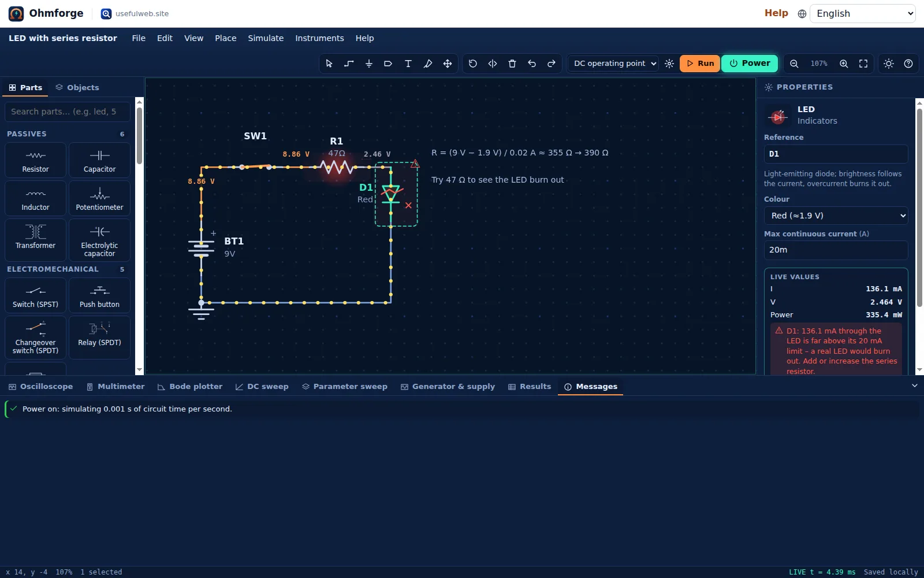Open the Simulate menu
The image size is (924, 578).
(266, 38)
